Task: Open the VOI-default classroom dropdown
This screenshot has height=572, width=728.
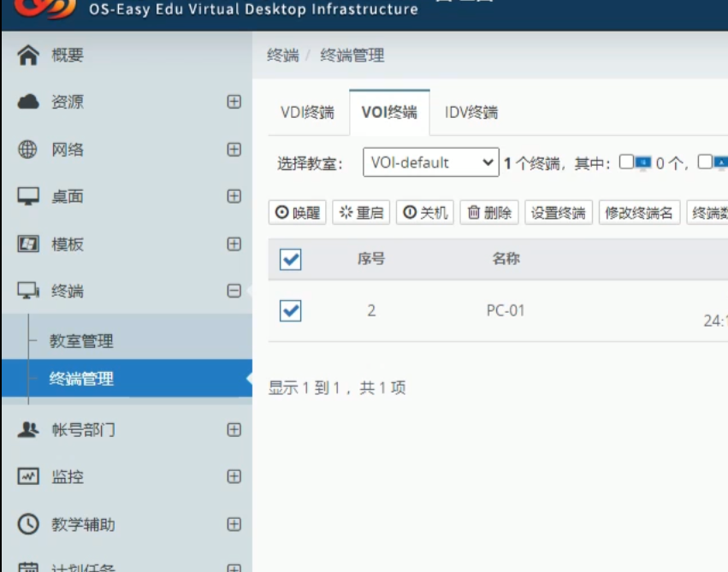Action: (x=430, y=162)
